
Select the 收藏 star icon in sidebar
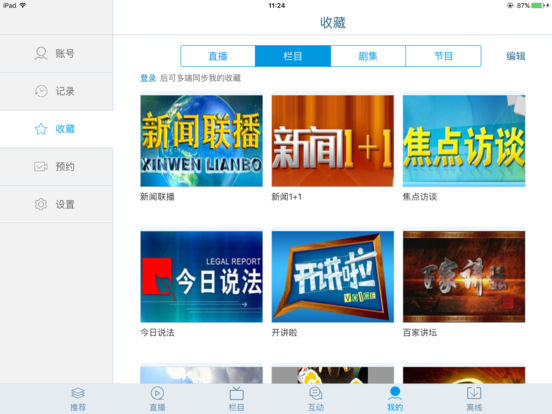pyautogui.click(x=41, y=129)
